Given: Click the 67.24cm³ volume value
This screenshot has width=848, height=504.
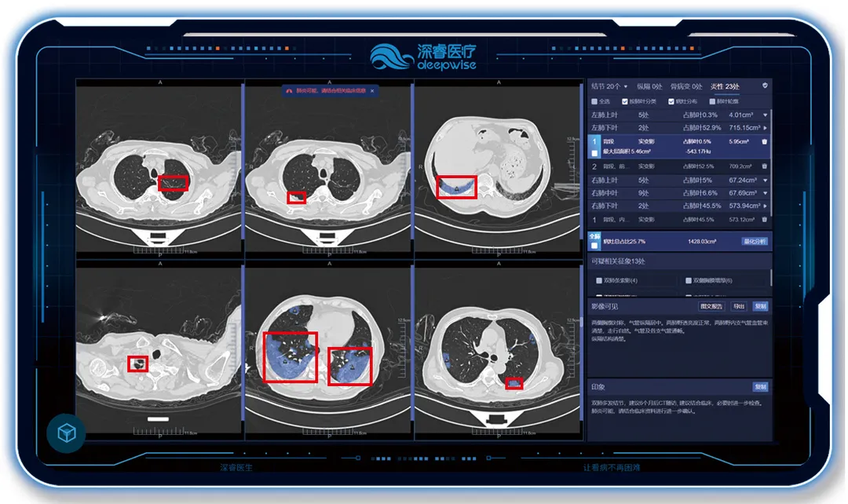Looking at the screenshot, I should (x=743, y=180).
